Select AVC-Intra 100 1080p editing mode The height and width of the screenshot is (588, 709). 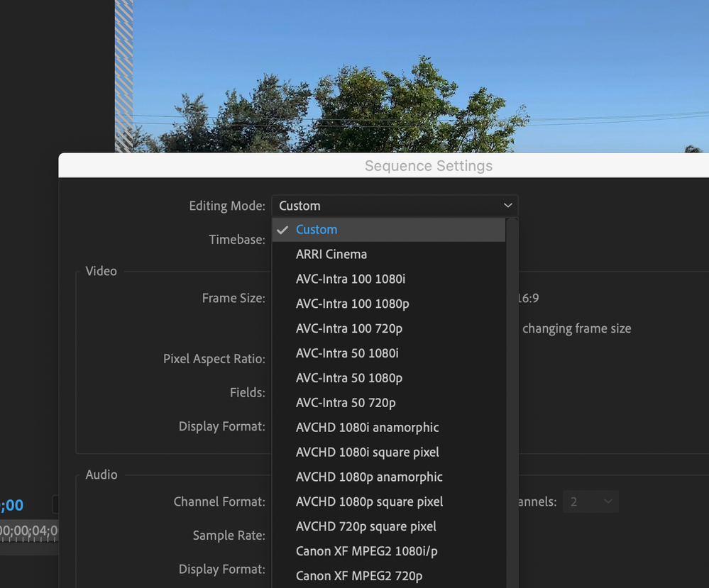(x=352, y=304)
